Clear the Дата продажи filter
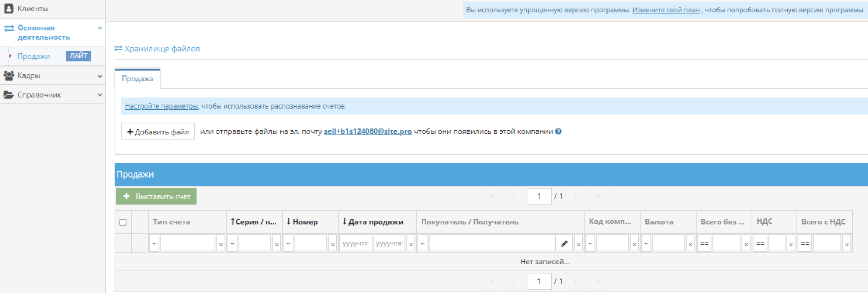This screenshot has width=868, height=293. [411, 244]
